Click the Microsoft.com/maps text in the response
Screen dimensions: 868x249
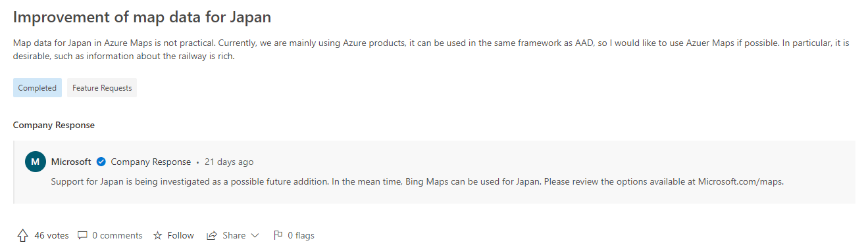[x=740, y=181]
